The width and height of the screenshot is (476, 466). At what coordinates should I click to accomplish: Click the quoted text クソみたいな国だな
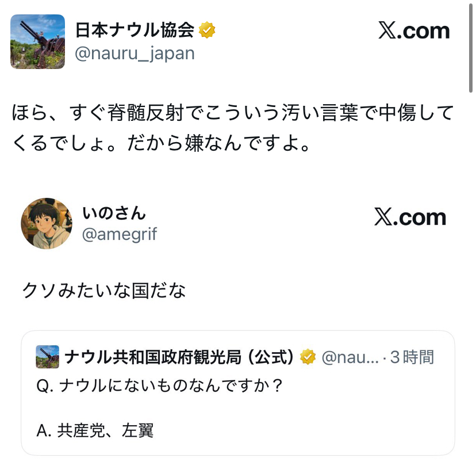(104, 291)
